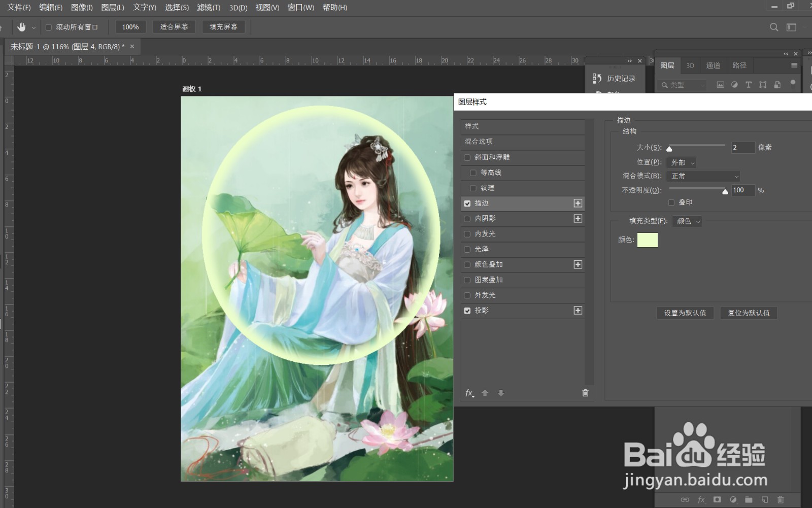Image resolution: width=812 pixels, height=508 pixels.
Task: Enable the 外发光 effect checkbox
Action: (467, 295)
